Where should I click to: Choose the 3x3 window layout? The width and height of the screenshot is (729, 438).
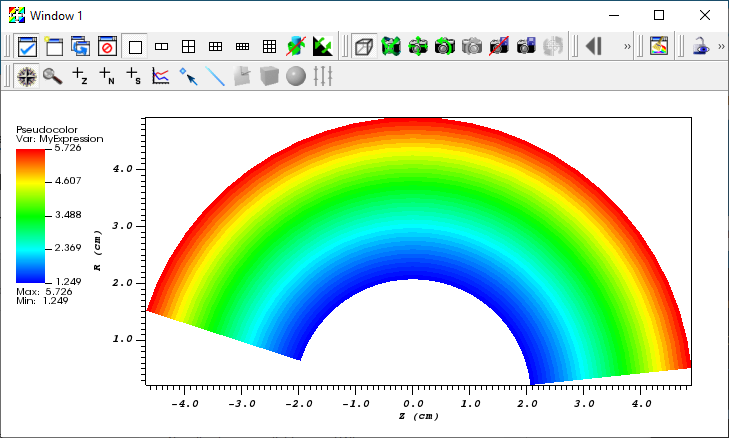[269, 46]
